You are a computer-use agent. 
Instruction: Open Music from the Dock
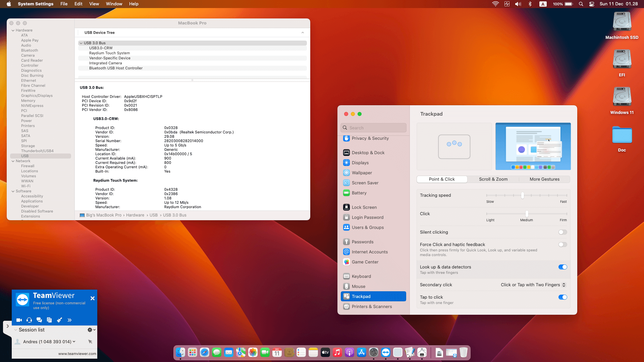coord(337,352)
